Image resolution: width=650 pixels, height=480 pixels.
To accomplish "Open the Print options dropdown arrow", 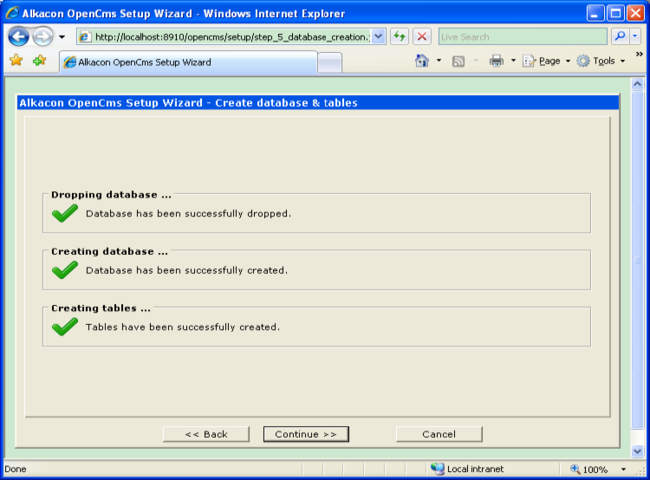I will (x=513, y=61).
